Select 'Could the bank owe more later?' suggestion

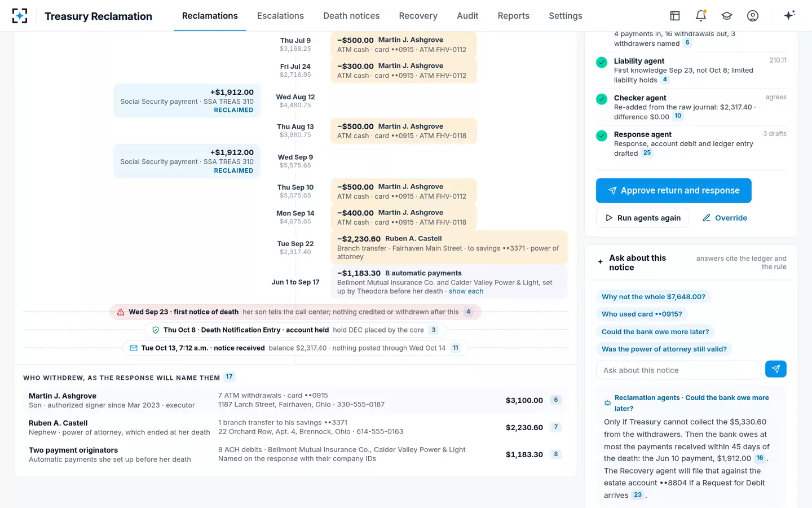point(655,332)
